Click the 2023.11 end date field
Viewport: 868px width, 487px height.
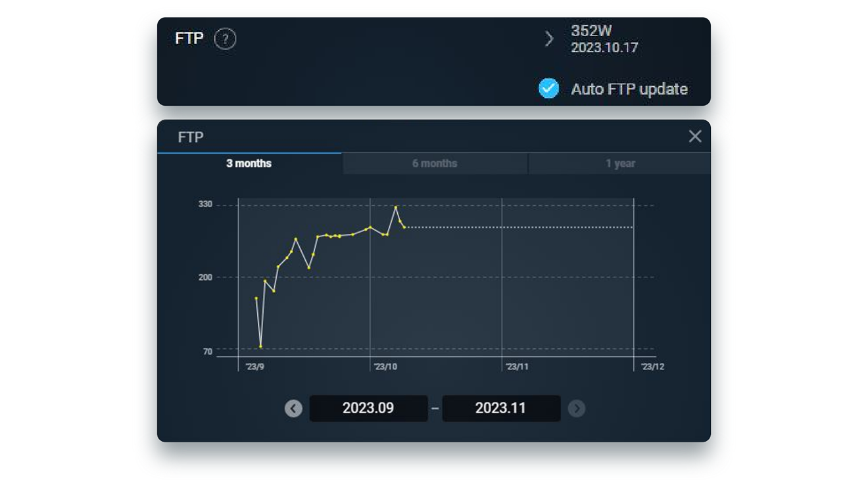click(x=501, y=408)
